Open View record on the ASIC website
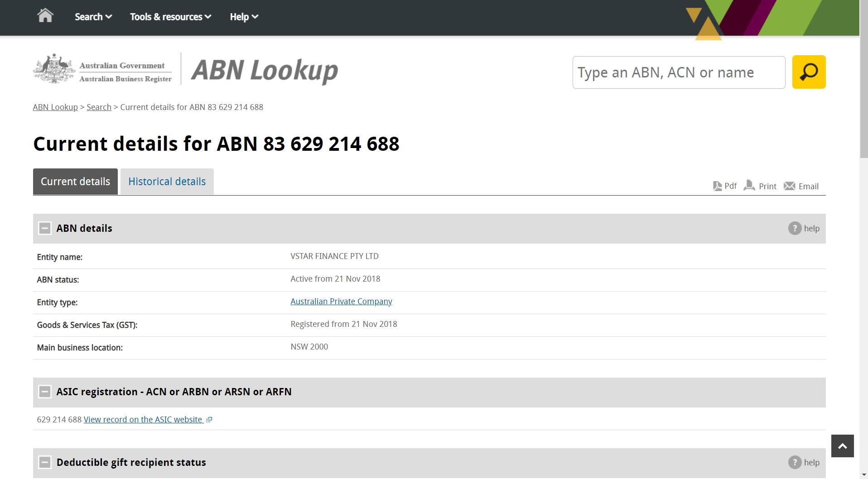The width and height of the screenshot is (868, 479). [x=143, y=420]
